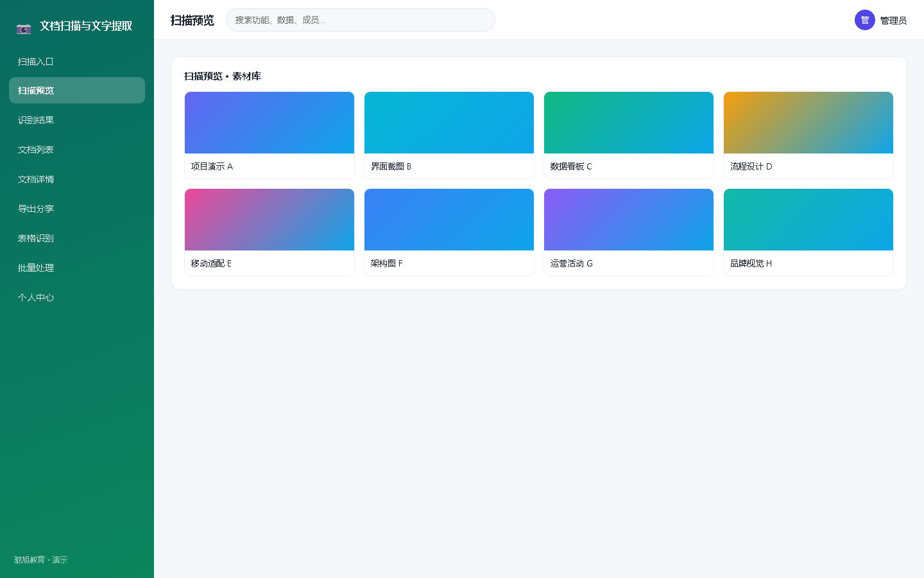Open the 架构图 F thumbnail
The image size is (924, 578).
click(x=449, y=220)
